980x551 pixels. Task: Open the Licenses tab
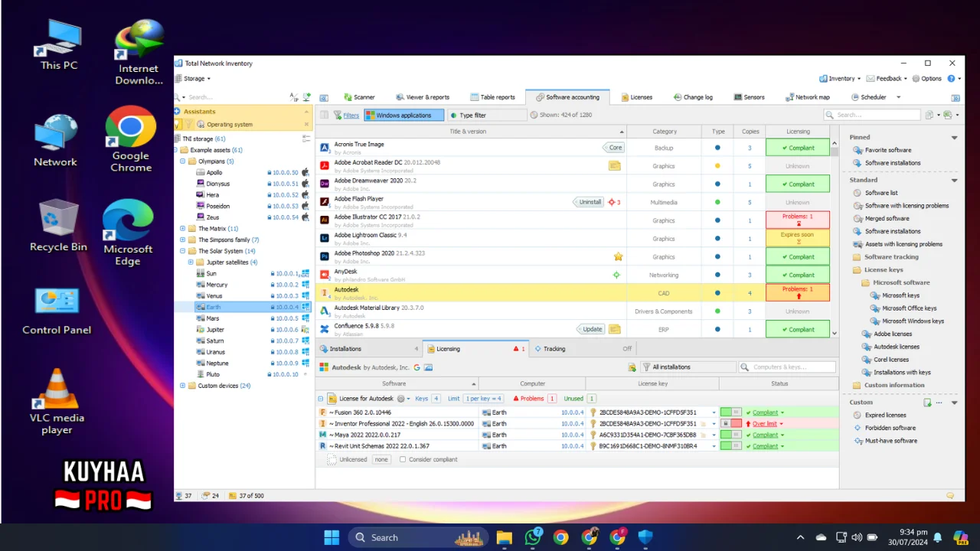636,97
